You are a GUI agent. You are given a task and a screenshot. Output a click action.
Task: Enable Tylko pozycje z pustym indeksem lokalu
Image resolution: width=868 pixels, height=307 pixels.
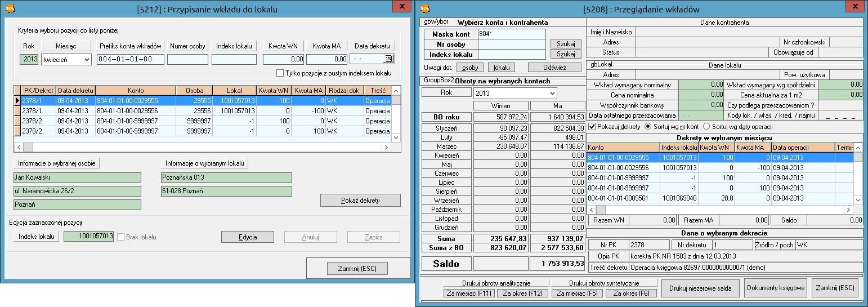click(280, 73)
